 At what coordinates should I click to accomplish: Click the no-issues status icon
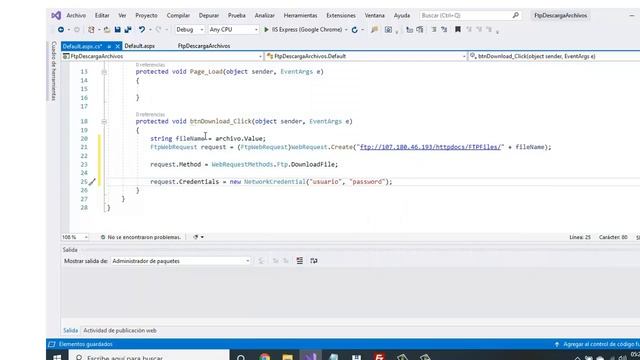click(103, 237)
